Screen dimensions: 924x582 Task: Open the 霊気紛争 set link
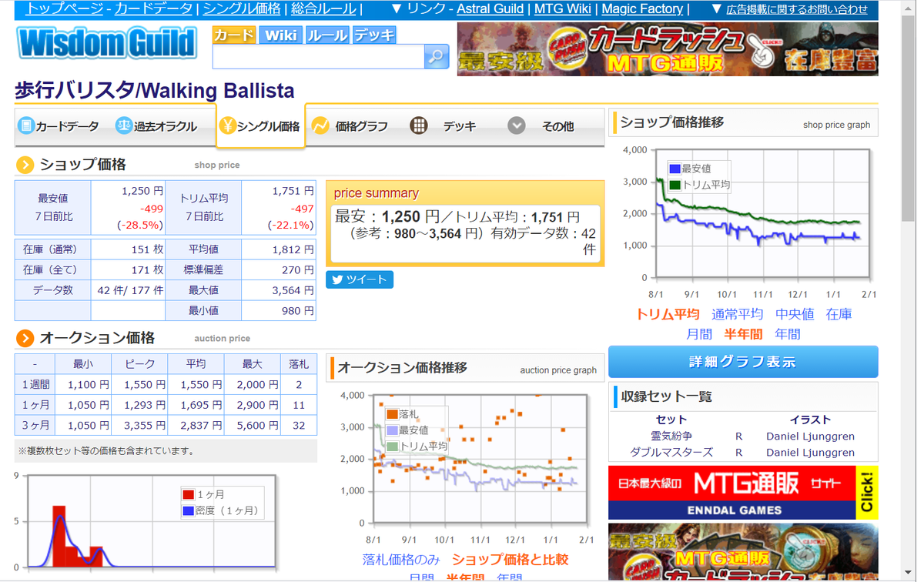[671, 436]
